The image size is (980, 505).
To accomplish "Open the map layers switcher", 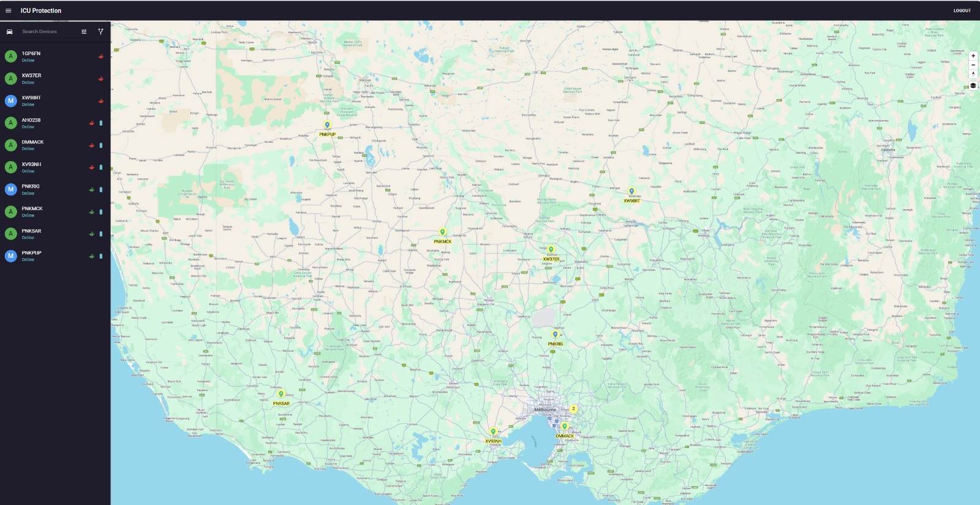I will click(973, 86).
